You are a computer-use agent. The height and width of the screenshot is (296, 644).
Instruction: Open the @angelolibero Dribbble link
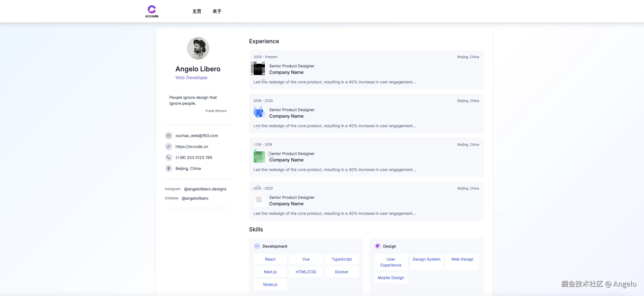(195, 198)
